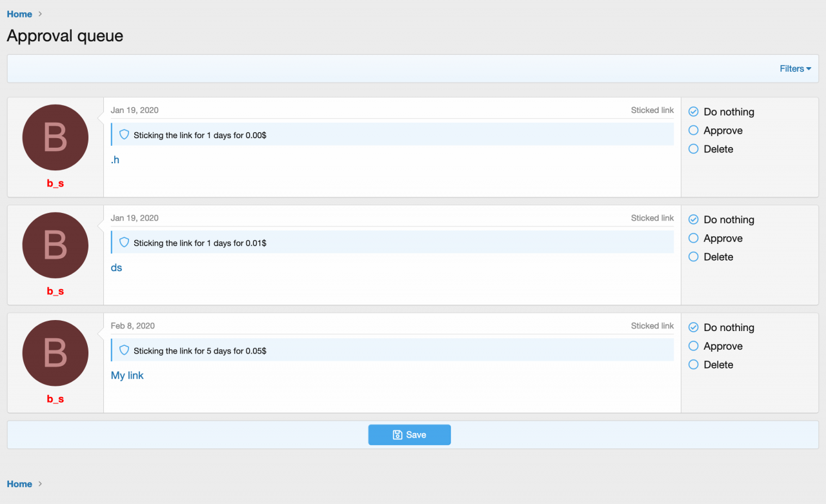The height and width of the screenshot is (504, 826).
Task: Click the top Home breadcrumb
Action: (19, 14)
